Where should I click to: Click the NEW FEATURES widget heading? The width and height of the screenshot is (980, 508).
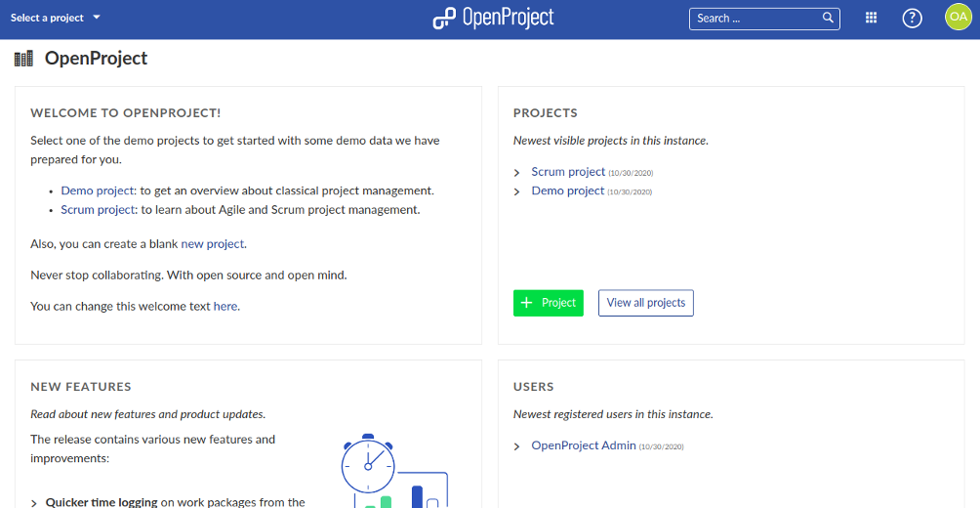click(81, 387)
